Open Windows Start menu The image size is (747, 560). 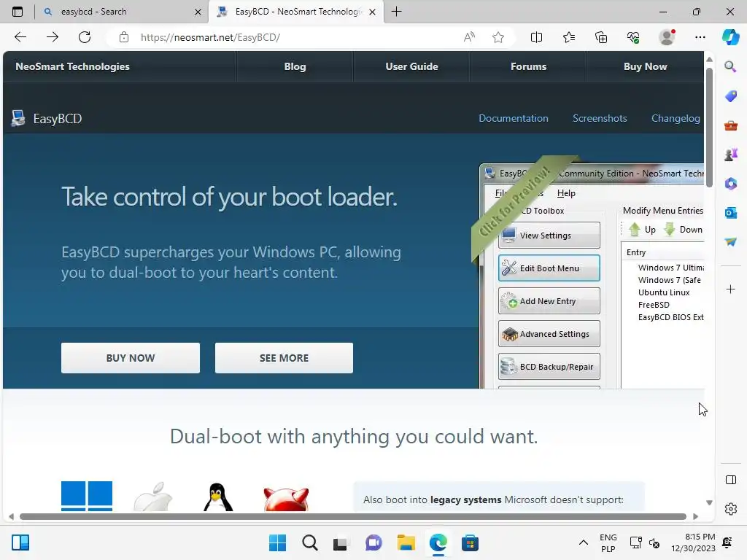[x=277, y=542]
